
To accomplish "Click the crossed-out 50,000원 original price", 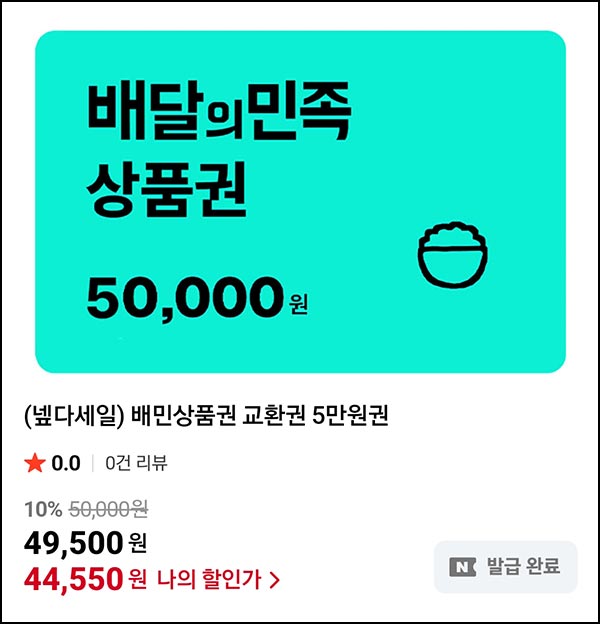I will tap(108, 510).
